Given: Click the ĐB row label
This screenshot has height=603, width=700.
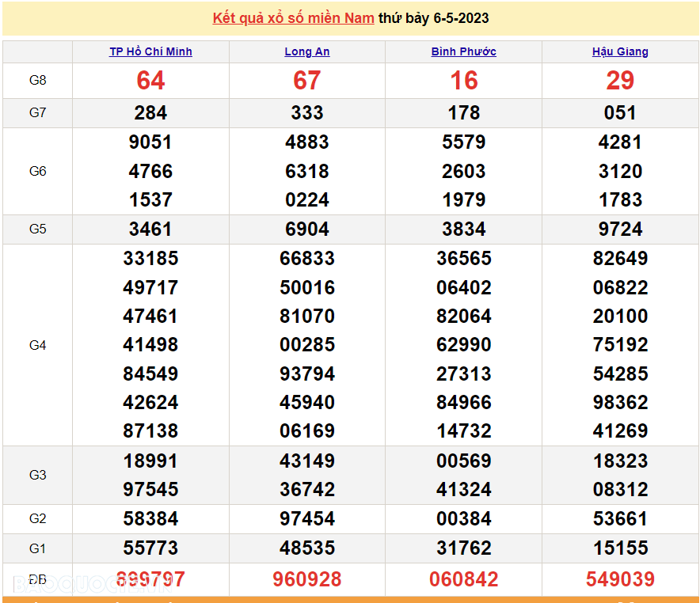Looking at the screenshot, I should click(36, 579).
